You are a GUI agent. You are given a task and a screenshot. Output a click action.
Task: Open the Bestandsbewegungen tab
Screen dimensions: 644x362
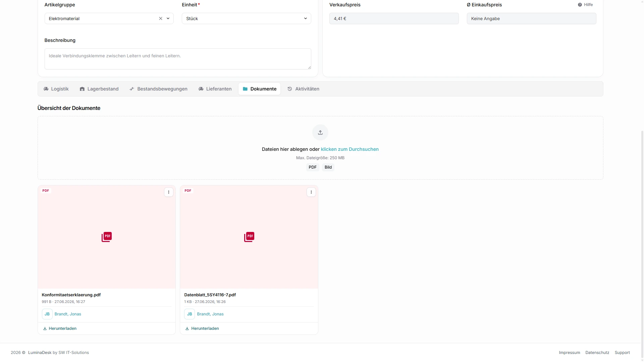(158, 89)
